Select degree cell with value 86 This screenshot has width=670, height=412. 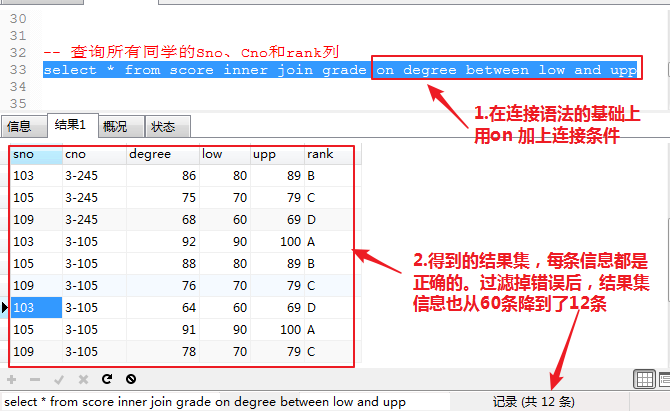click(163, 176)
